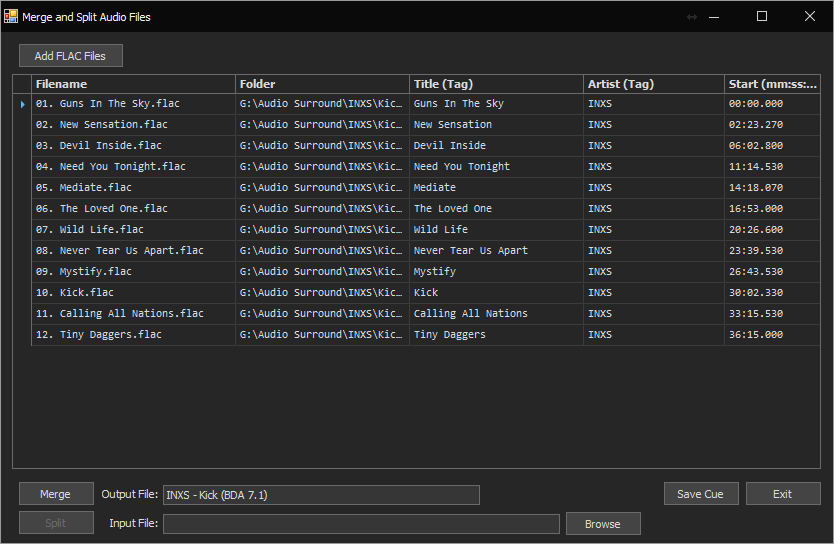Click the app icon in title bar
This screenshot has width=834, height=544.
pyautogui.click(x=11, y=17)
